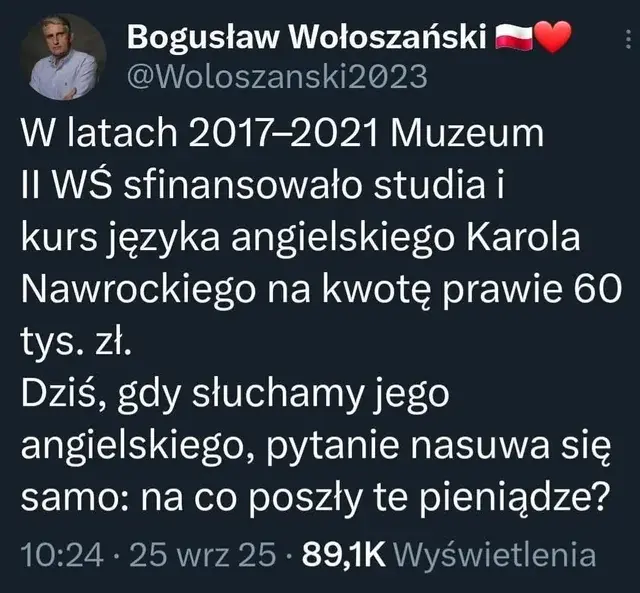
Task: Select the 89,1K view count
Action: tap(344, 555)
